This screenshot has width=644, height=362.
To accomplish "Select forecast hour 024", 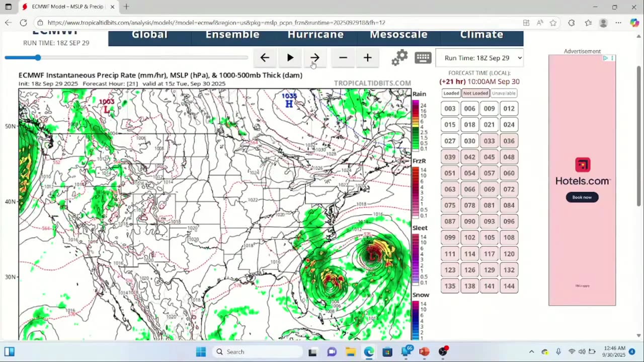I will [x=509, y=125].
